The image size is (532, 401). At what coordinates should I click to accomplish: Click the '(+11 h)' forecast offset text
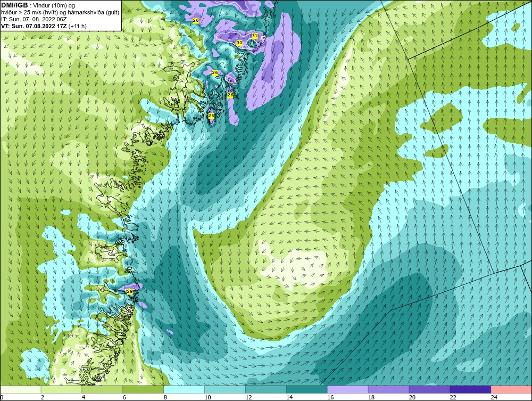coord(77,26)
